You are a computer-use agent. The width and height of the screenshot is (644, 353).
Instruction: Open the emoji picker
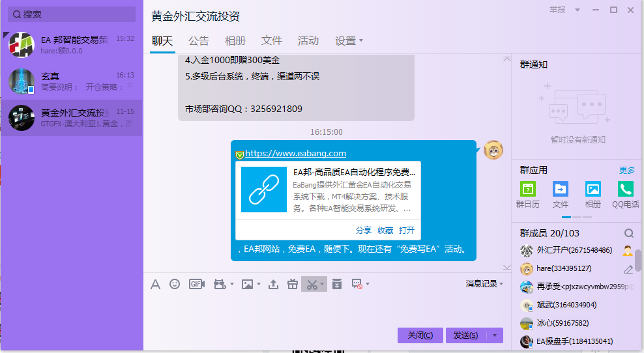pos(175,284)
